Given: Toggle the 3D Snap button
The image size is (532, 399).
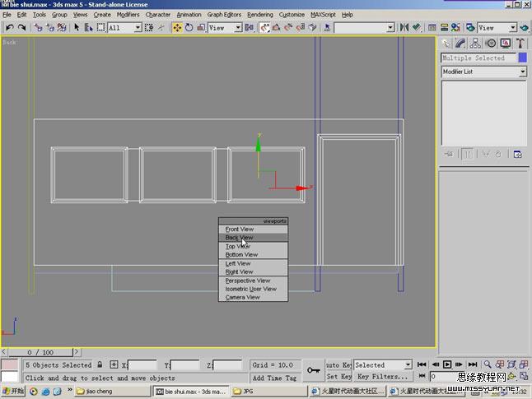Looking at the screenshot, I should (264, 27).
